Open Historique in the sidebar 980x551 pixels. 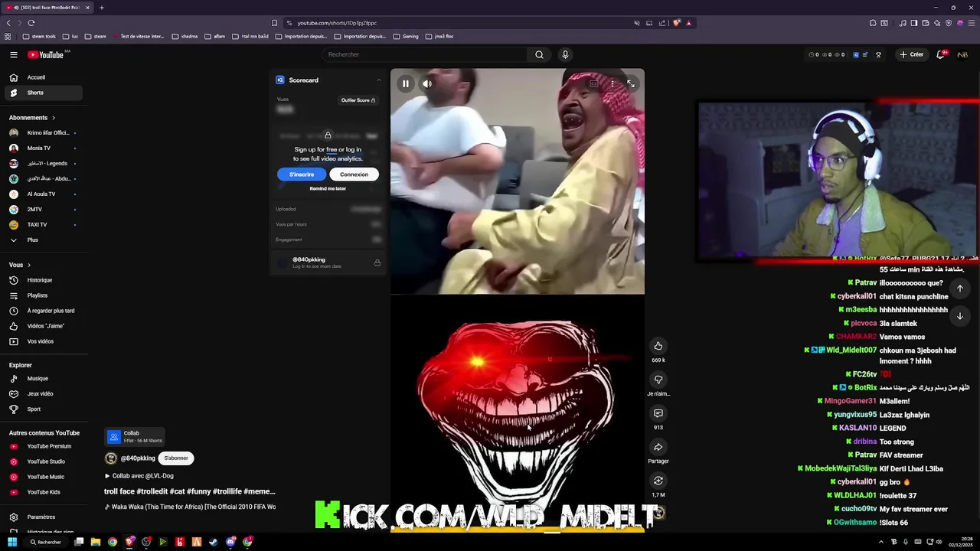pos(42,280)
